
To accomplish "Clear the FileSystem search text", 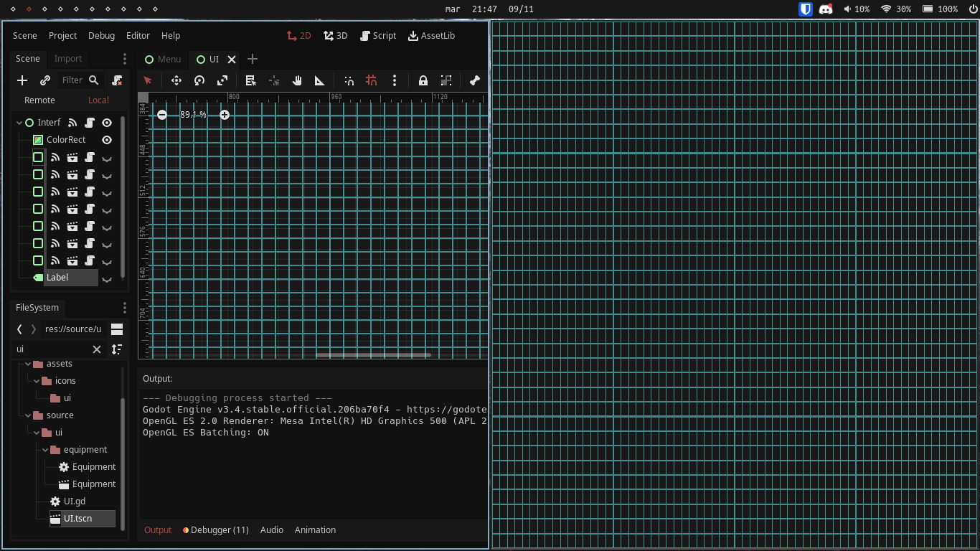I will [x=97, y=349].
